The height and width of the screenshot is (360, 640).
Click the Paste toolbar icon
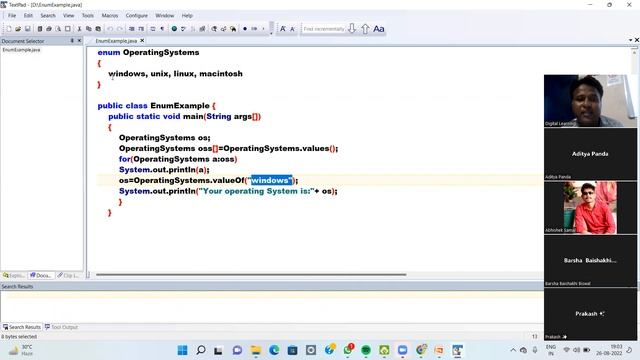coord(98,29)
